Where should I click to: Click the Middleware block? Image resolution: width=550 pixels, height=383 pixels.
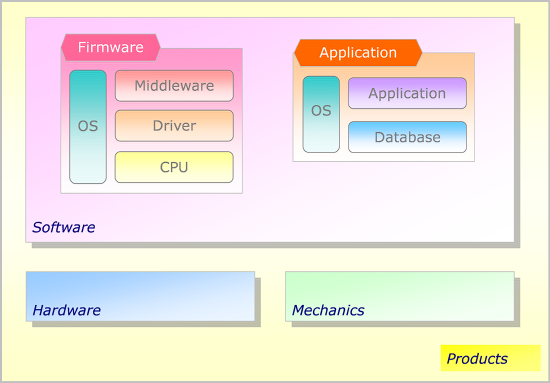pos(174,86)
